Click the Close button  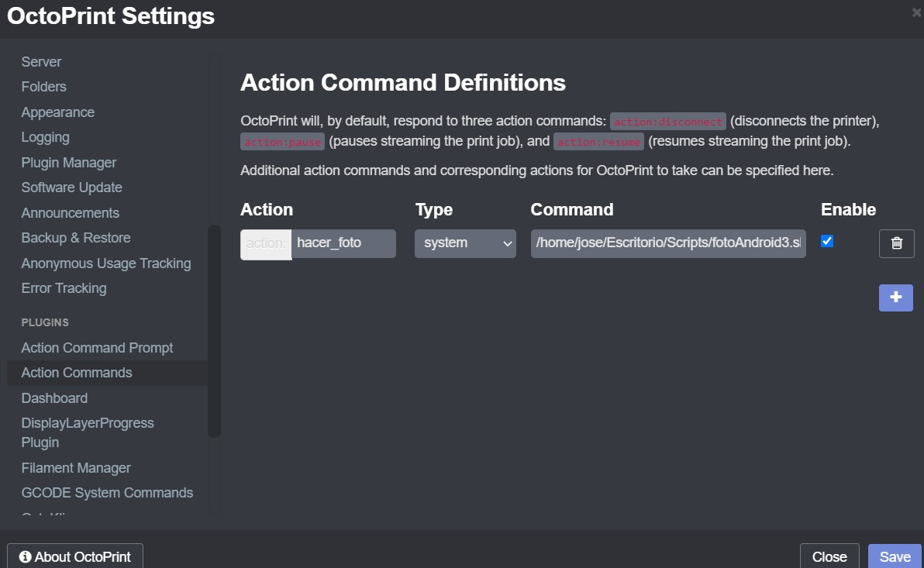(x=829, y=556)
